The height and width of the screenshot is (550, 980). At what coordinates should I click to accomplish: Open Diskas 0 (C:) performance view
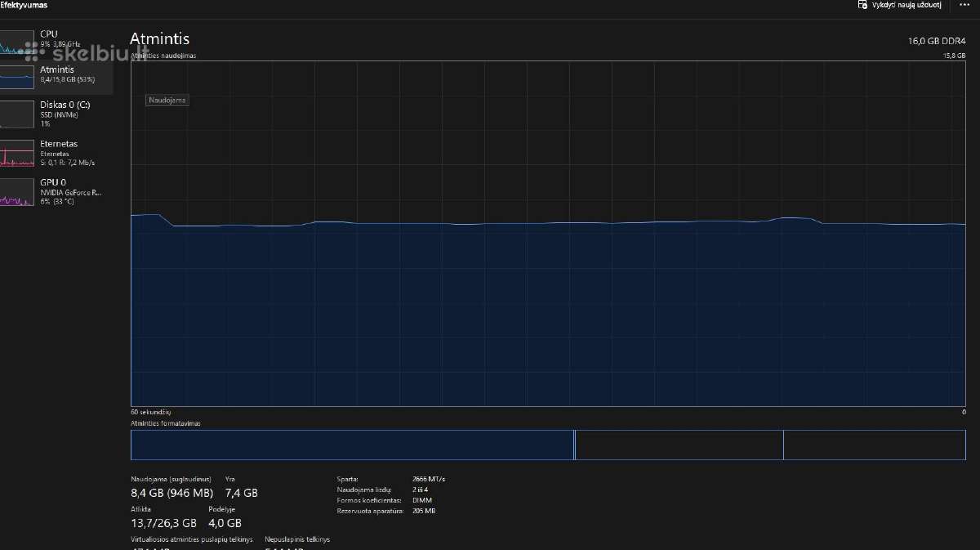click(56, 114)
